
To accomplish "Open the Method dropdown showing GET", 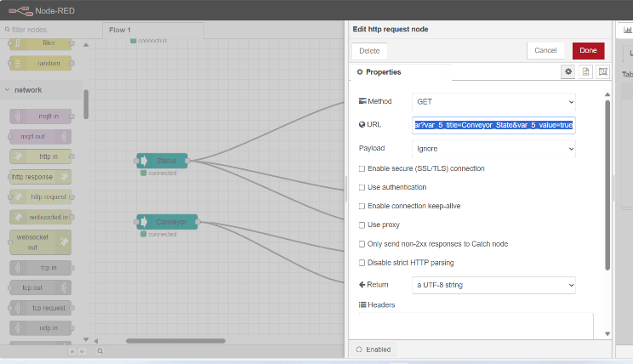I will coord(493,102).
